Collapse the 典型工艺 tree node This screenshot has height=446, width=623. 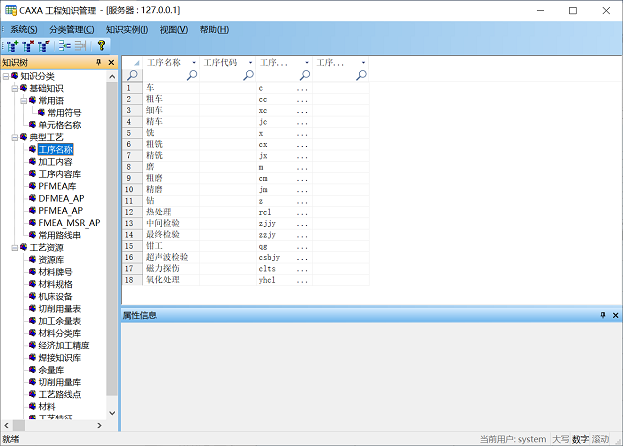click(x=15, y=137)
